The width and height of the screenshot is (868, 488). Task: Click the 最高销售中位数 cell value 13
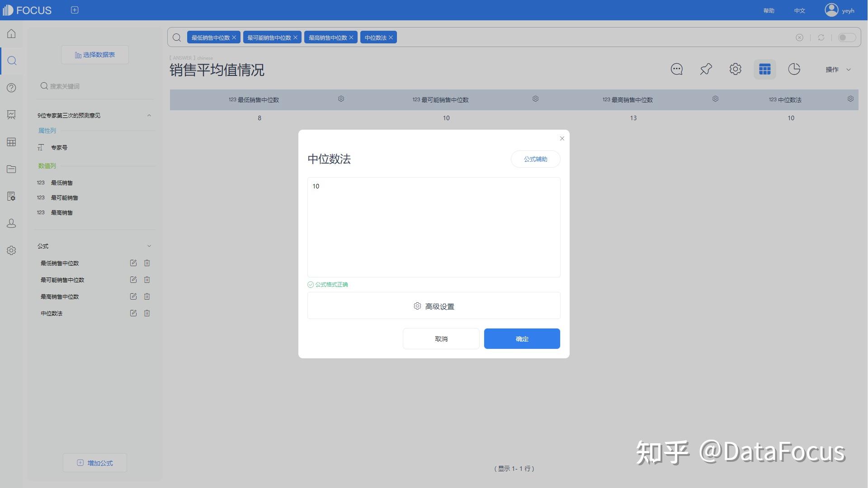(633, 118)
